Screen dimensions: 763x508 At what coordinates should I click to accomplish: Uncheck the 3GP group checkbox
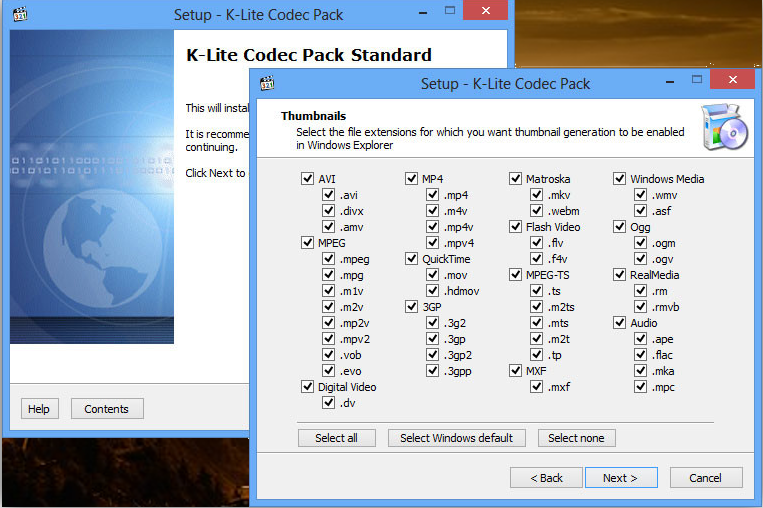[x=411, y=307]
